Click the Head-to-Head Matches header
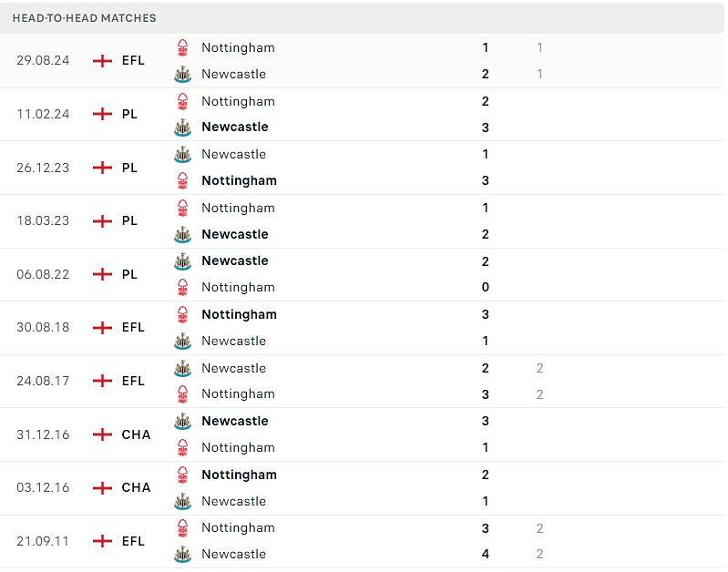728x572 pixels. (85, 18)
